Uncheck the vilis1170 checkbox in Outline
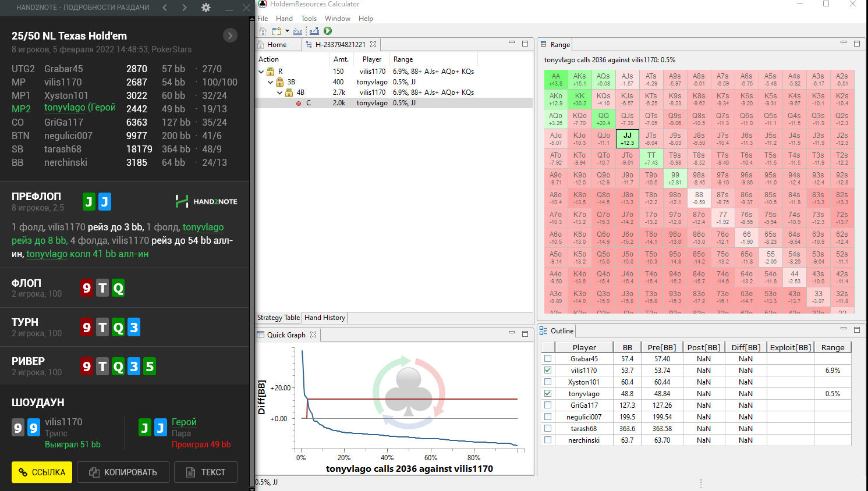868x491 pixels. [548, 370]
